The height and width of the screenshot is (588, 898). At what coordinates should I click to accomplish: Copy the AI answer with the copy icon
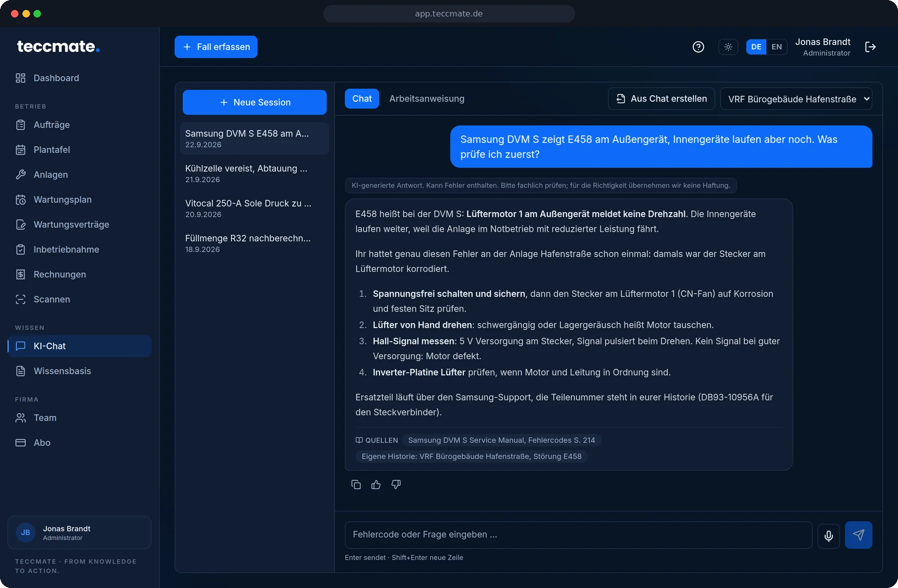tap(356, 484)
